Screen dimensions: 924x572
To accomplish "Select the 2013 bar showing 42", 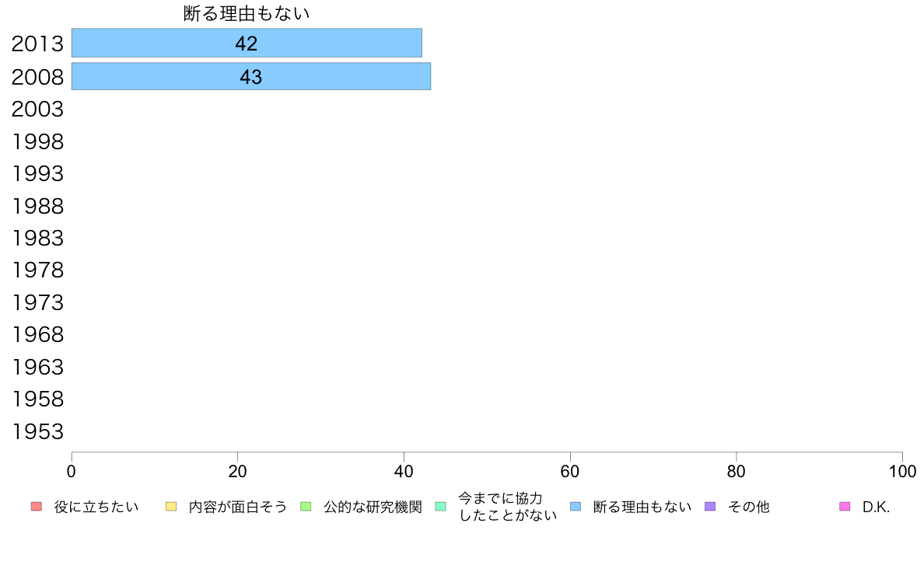I will 247,43.
